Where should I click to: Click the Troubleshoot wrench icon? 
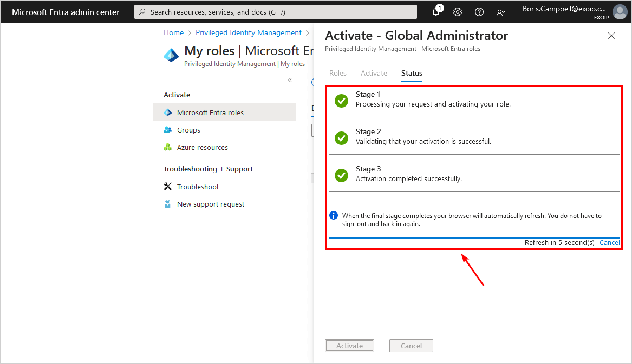pos(167,187)
